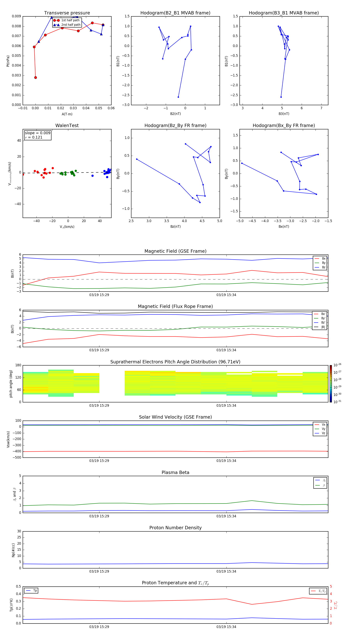Click the 'Vsw(km/s)' y-axis label

pyautogui.click(x=8, y=439)
